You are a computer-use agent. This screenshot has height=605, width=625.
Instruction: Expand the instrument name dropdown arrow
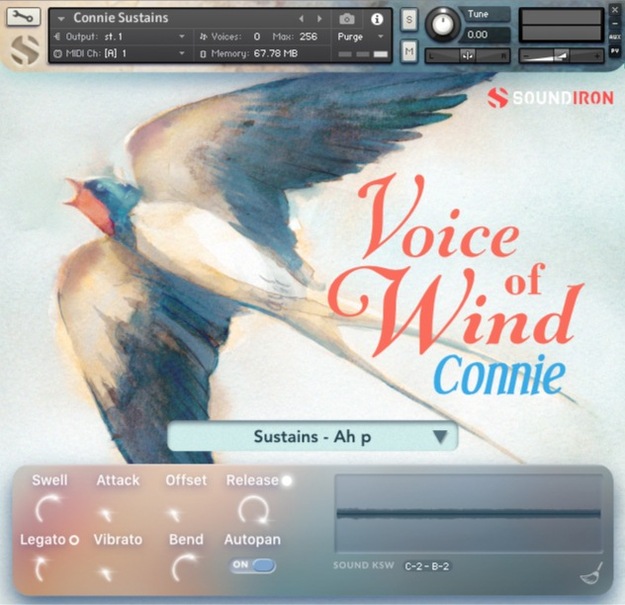coord(61,19)
